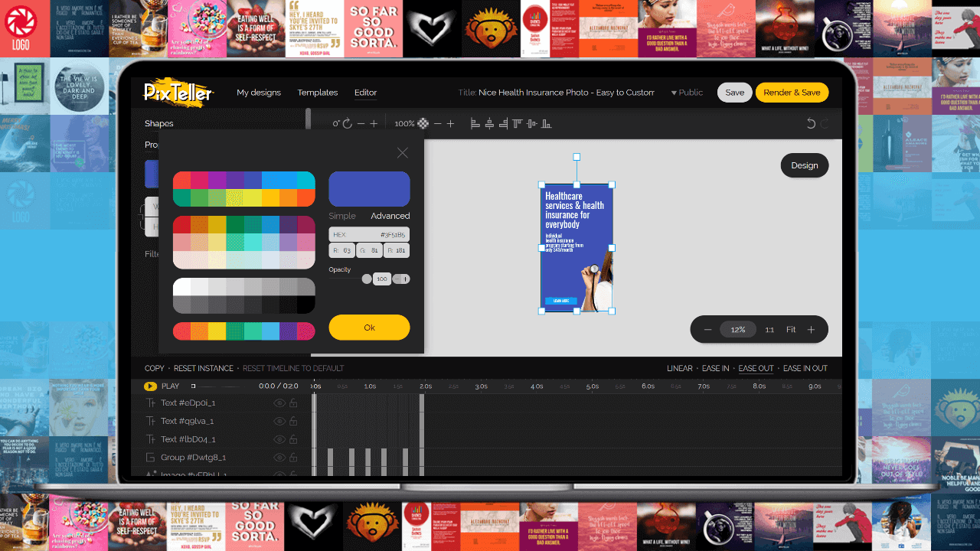Align selection to top edge
The height and width of the screenshot is (551, 980).
518,123
